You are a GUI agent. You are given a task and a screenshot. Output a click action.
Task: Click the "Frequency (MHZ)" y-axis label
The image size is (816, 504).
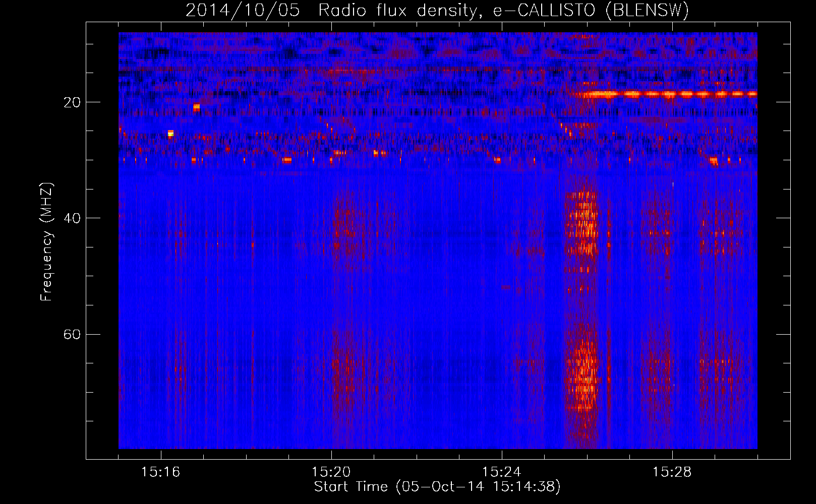point(46,242)
